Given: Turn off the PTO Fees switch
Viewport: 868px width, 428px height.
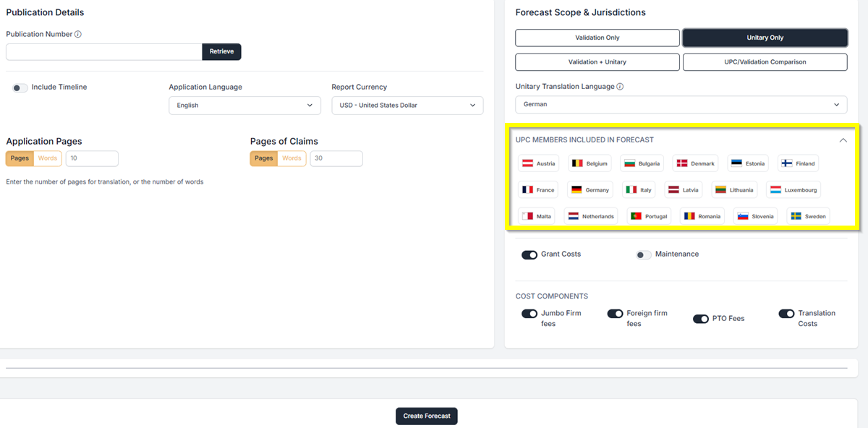Looking at the screenshot, I should click(x=700, y=319).
